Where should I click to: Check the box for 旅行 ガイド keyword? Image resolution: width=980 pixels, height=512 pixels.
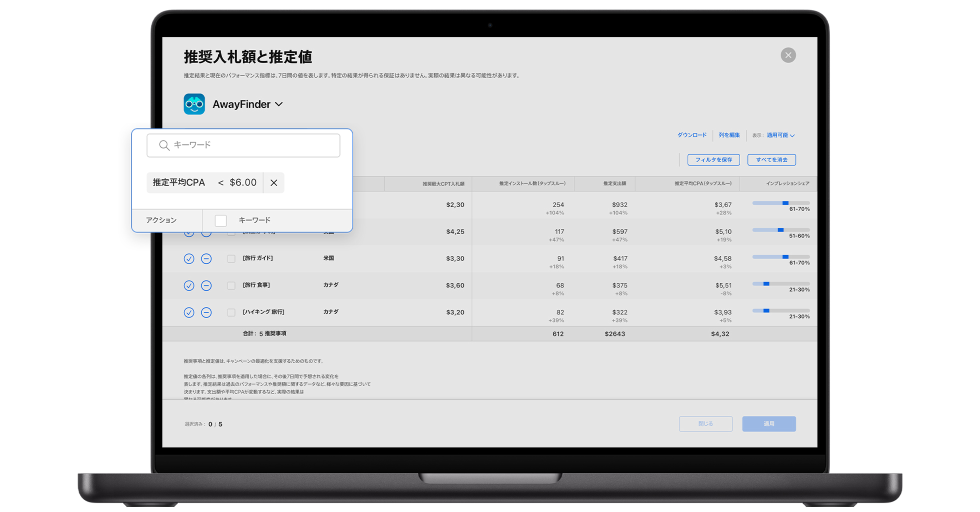click(231, 258)
